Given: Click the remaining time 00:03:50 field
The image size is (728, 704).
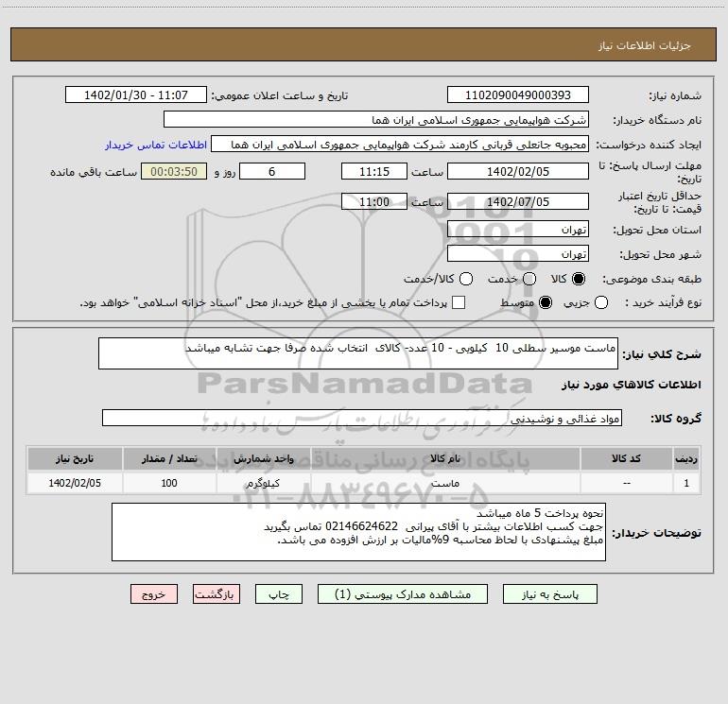Looking at the screenshot, I should click(x=174, y=172).
